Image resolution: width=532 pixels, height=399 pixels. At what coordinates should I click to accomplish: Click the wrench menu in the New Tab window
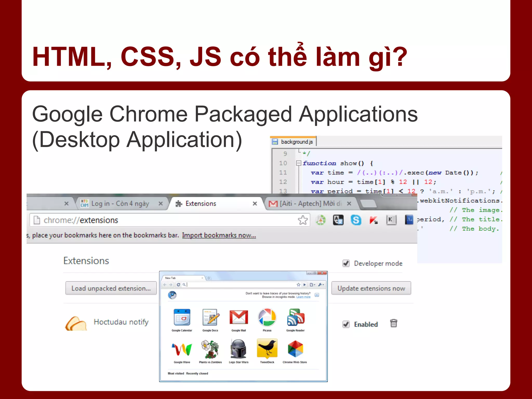[321, 285]
